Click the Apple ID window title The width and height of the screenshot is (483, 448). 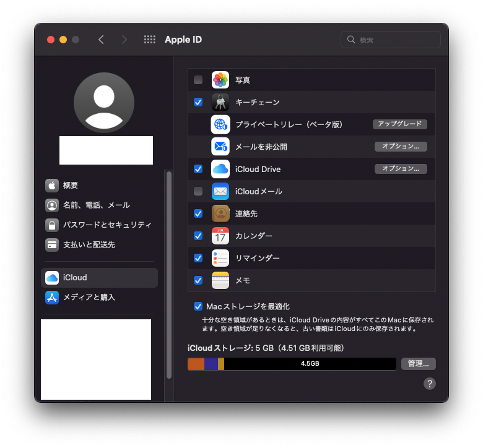click(x=183, y=40)
